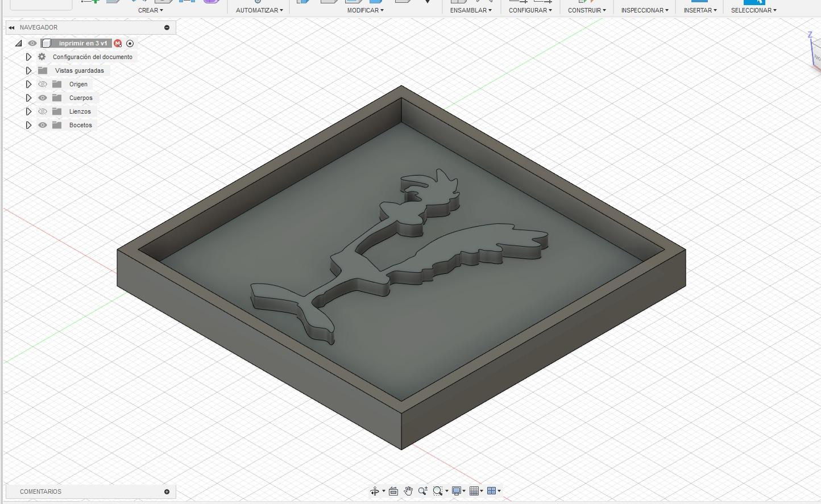Open the Grid and Snaps dropdown arrow
Screen dimensions: 821x504
click(x=482, y=491)
